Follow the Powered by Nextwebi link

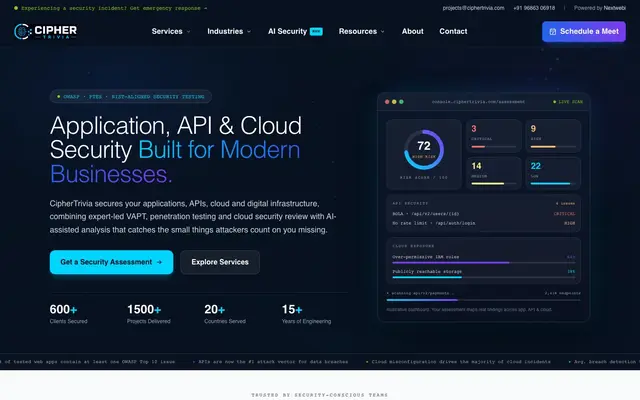tap(600, 8)
